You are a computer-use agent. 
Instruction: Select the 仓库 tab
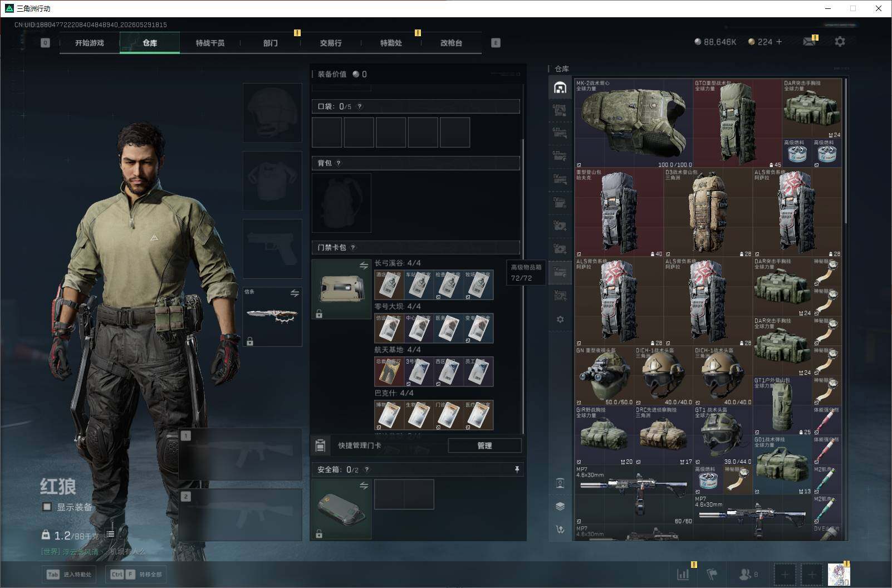(x=150, y=43)
